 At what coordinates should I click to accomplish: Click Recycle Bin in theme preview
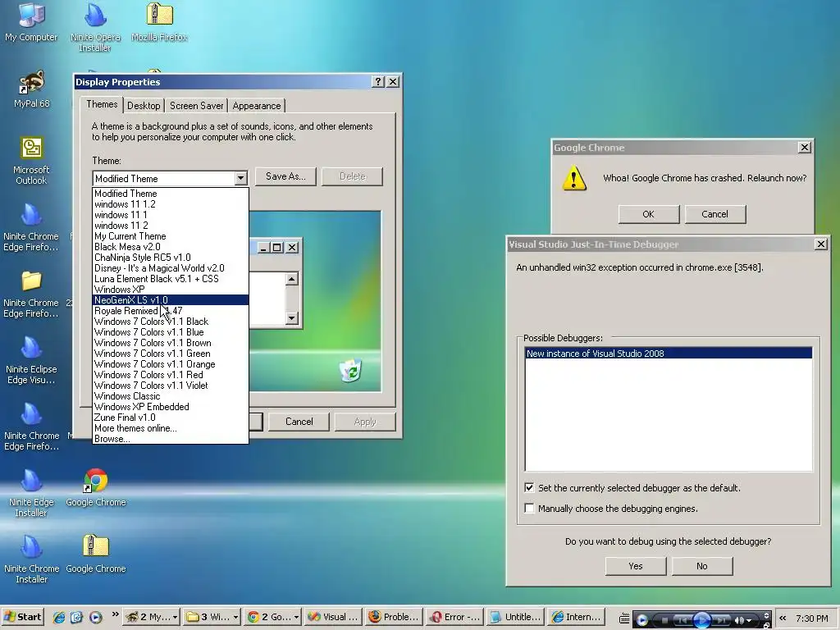point(350,370)
